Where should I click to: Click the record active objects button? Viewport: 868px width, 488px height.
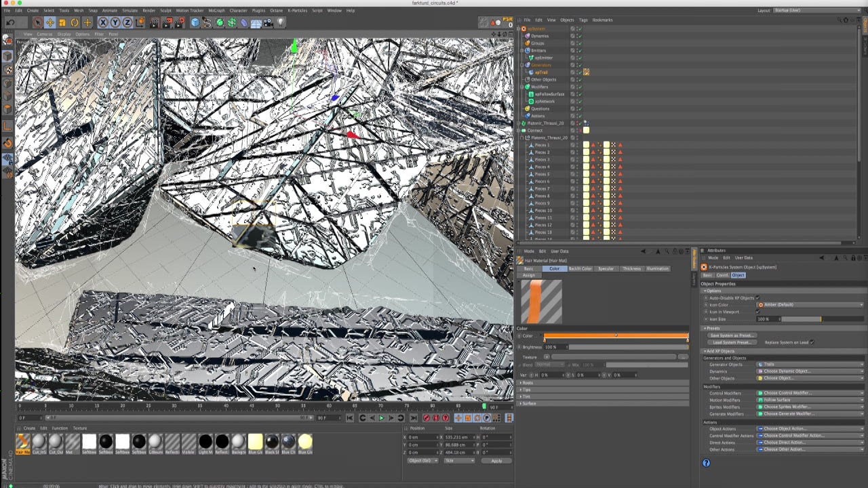[427, 418]
